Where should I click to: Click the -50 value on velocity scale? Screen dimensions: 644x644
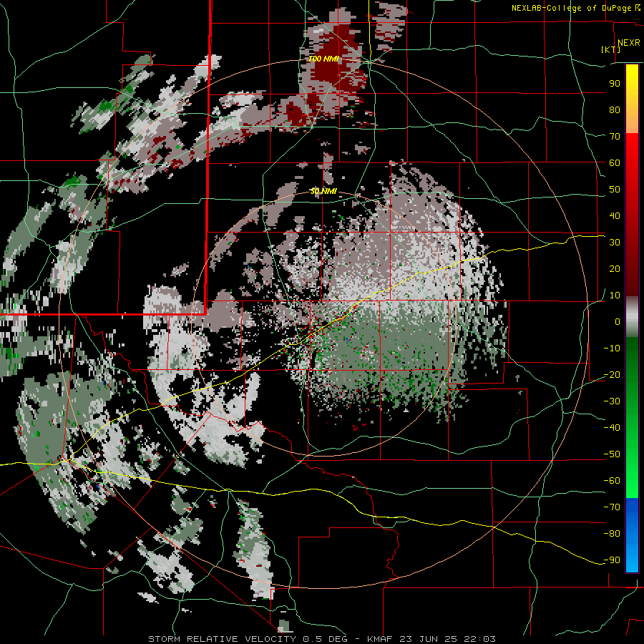point(612,454)
